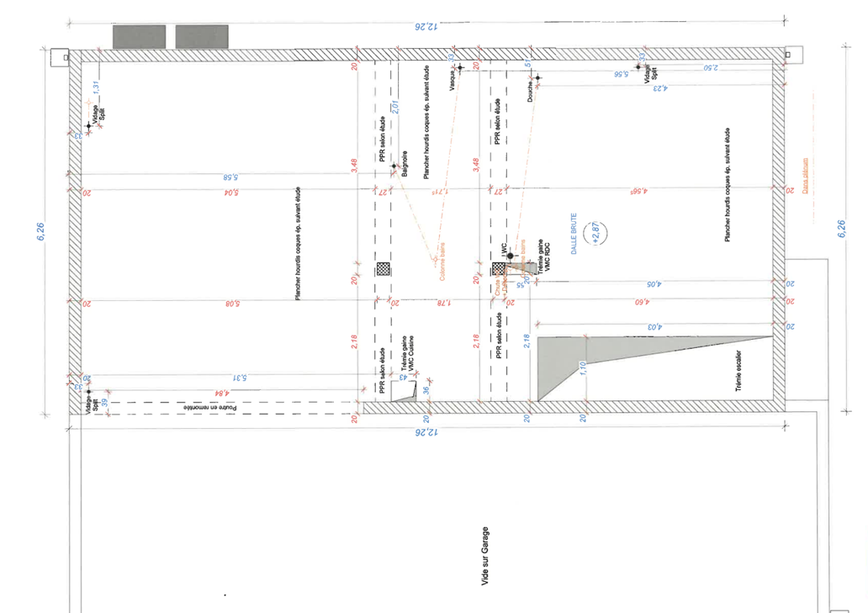Select the Poutre en remontée label

click(205, 406)
